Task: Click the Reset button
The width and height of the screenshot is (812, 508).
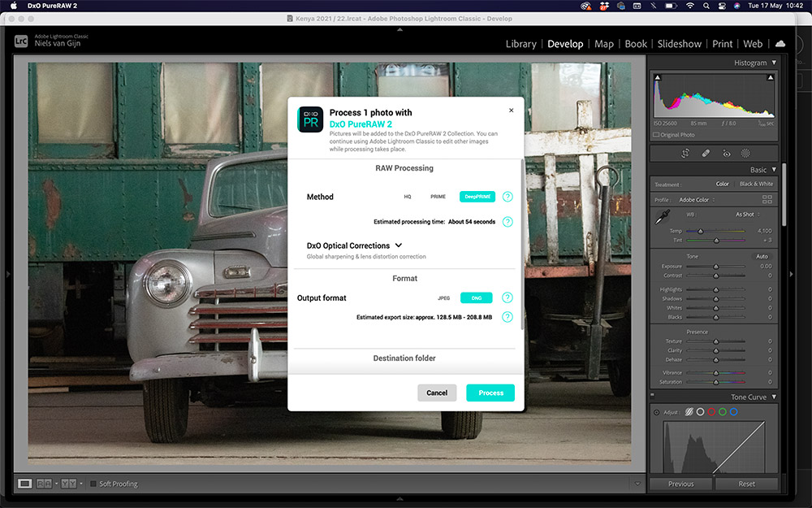Action: coord(747,484)
